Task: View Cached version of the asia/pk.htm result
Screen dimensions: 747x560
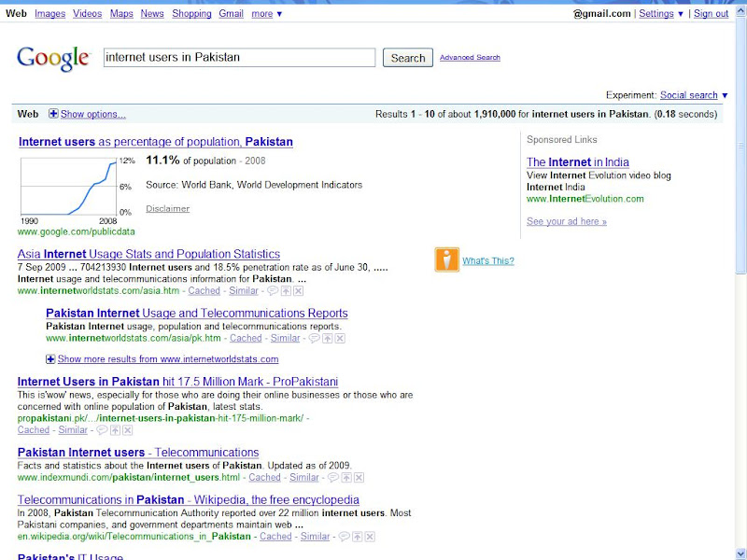Action: [246, 338]
